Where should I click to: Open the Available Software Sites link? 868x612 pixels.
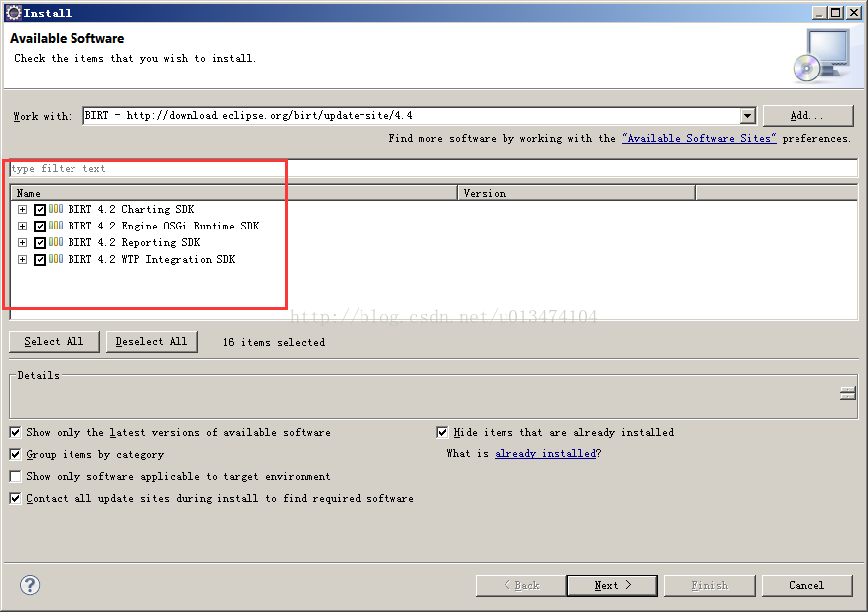pyautogui.click(x=698, y=138)
